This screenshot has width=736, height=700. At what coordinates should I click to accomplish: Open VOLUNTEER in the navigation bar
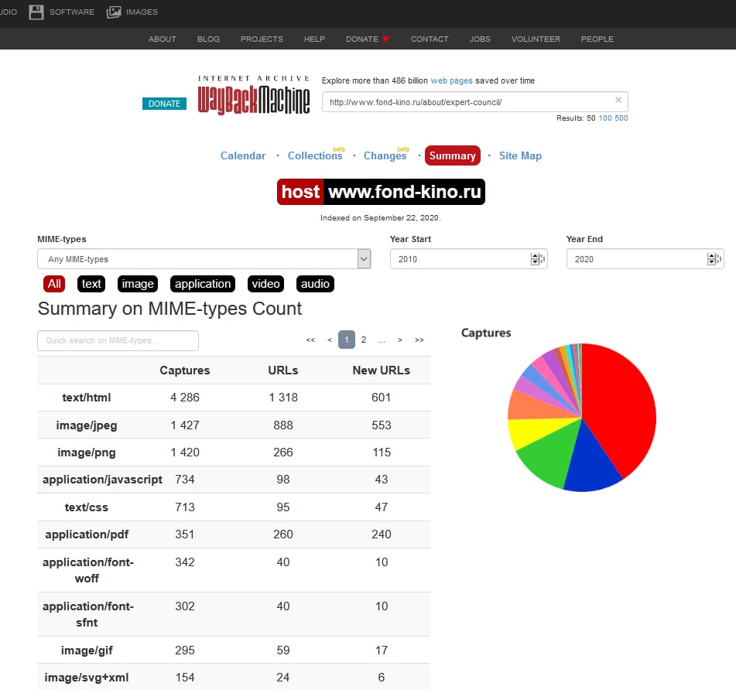[536, 39]
